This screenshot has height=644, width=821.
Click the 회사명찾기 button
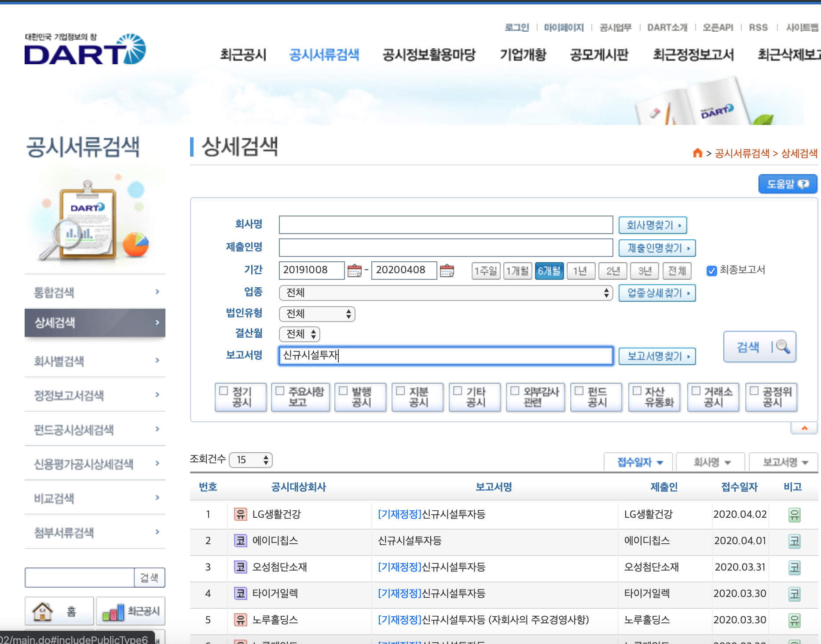coord(653,225)
